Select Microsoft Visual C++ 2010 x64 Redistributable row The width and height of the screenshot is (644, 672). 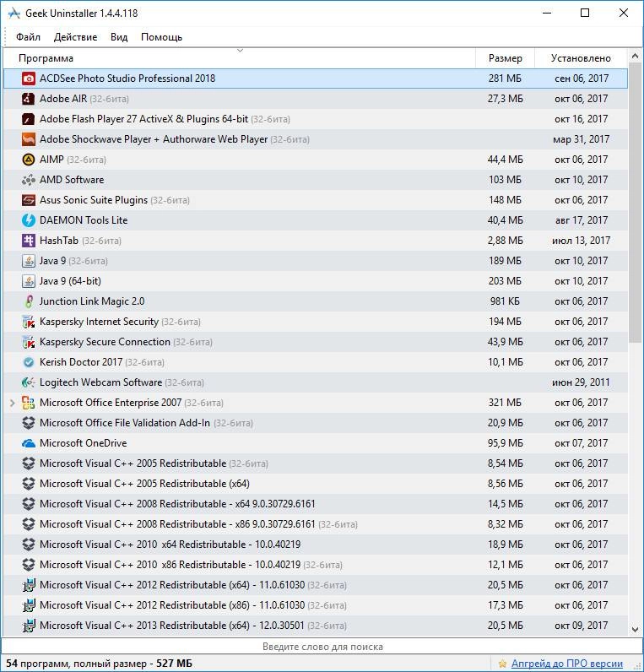click(x=316, y=545)
